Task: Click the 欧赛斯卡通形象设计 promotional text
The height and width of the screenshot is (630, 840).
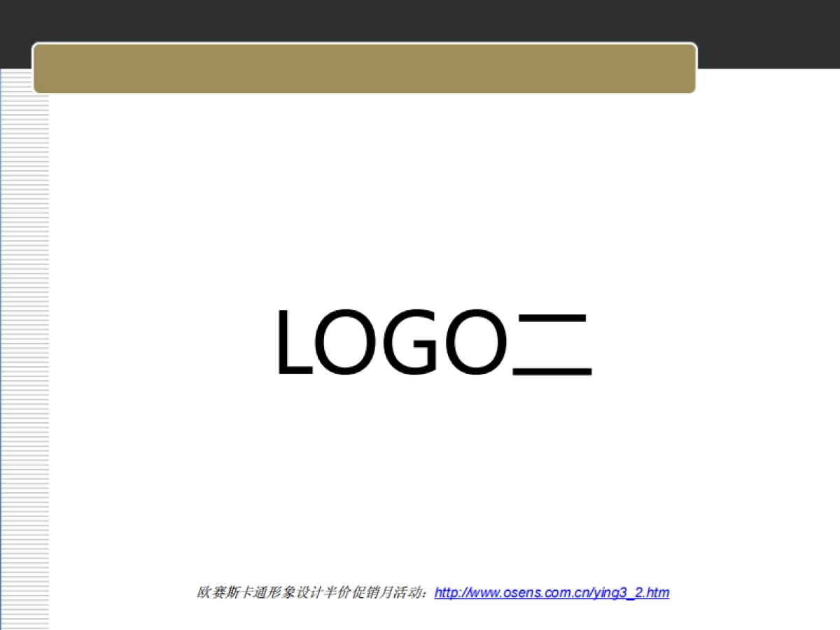Action: click(308, 591)
